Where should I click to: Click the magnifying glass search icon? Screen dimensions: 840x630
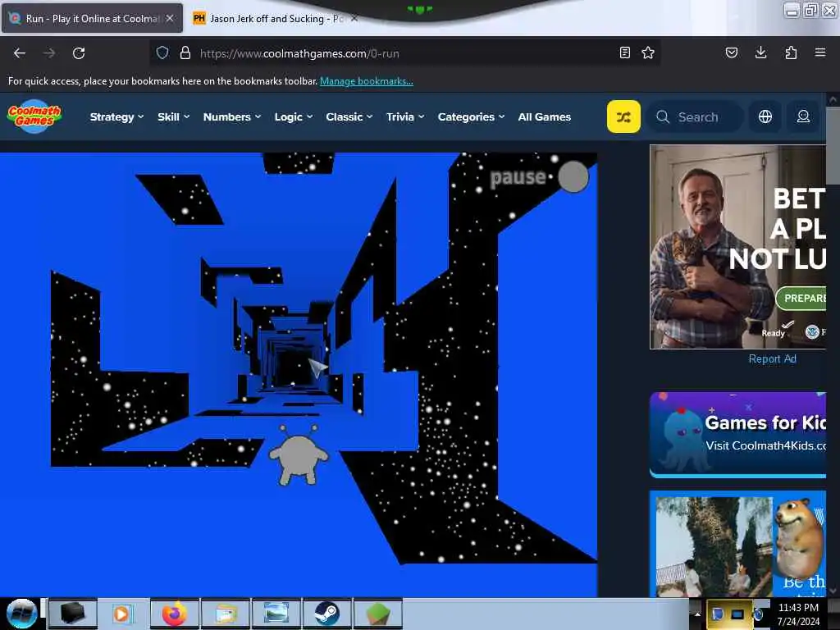click(x=663, y=116)
